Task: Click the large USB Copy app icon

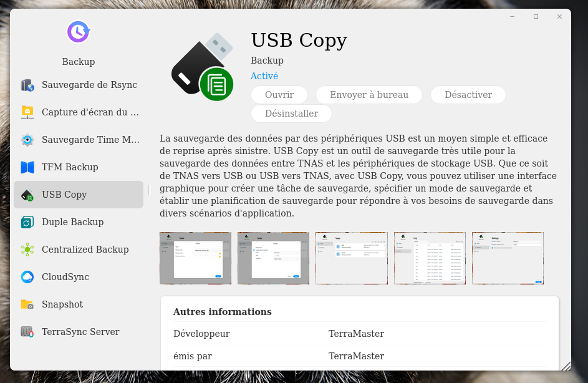Action: 203,67
